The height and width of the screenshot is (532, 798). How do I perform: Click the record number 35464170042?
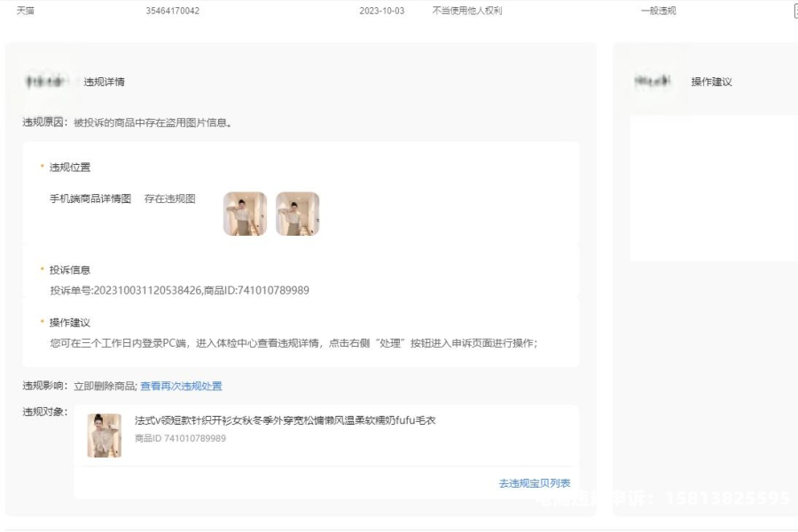point(172,11)
